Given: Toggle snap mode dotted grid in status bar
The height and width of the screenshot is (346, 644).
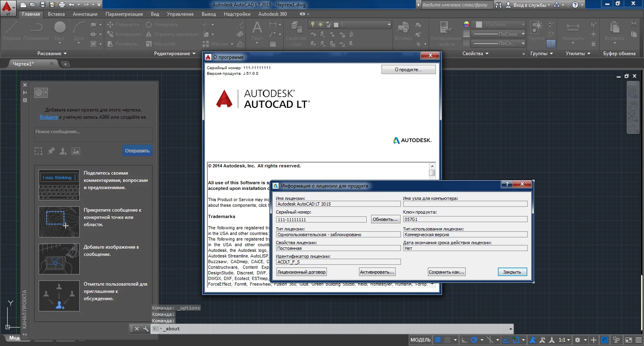Looking at the screenshot, I should point(447,340).
